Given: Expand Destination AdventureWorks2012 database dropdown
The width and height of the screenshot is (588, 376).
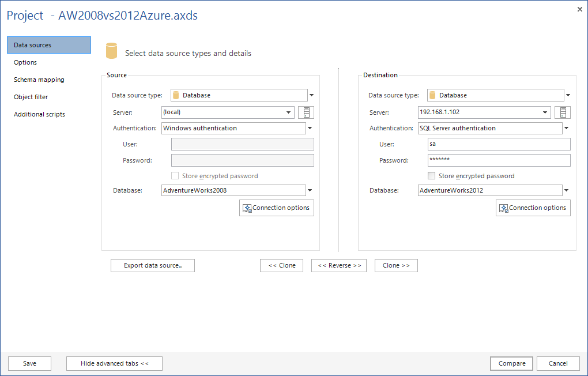Looking at the screenshot, I should tap(566, 190).
